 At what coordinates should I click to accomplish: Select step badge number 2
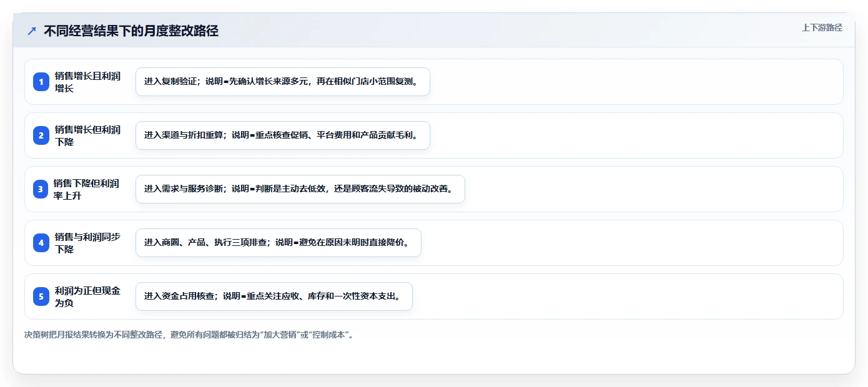(41, 135)
